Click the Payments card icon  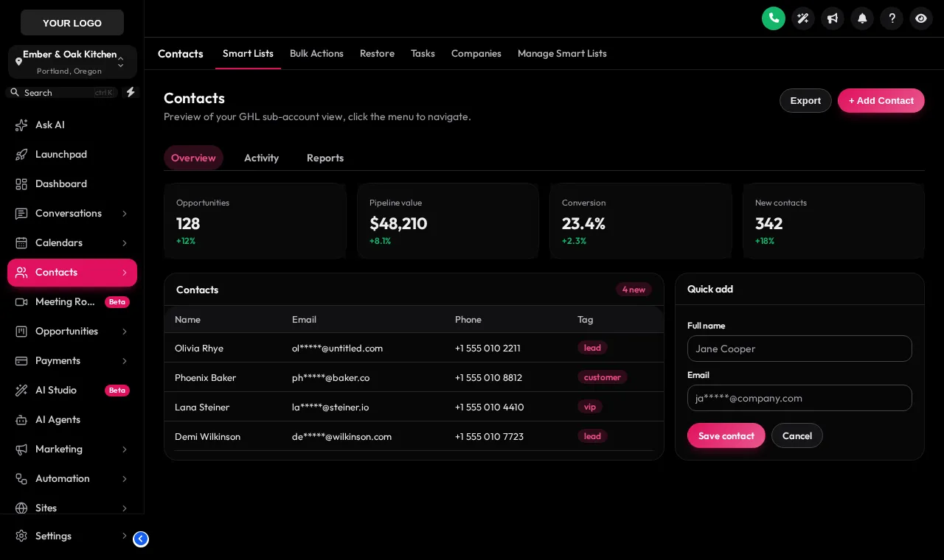point(21,361)
